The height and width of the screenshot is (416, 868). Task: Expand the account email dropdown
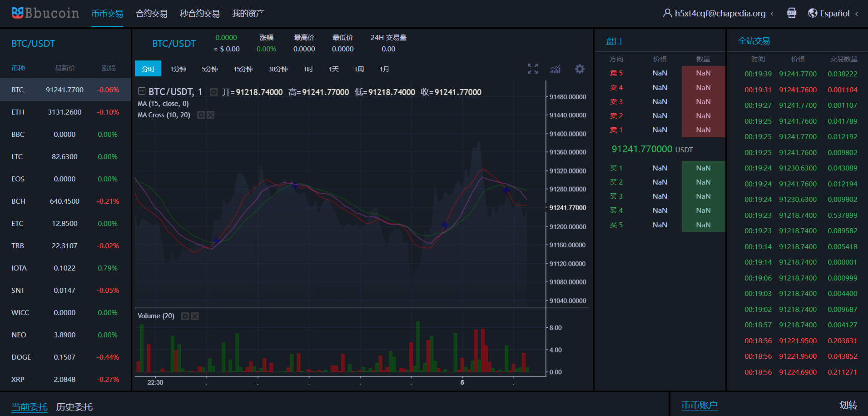point(719,13)
